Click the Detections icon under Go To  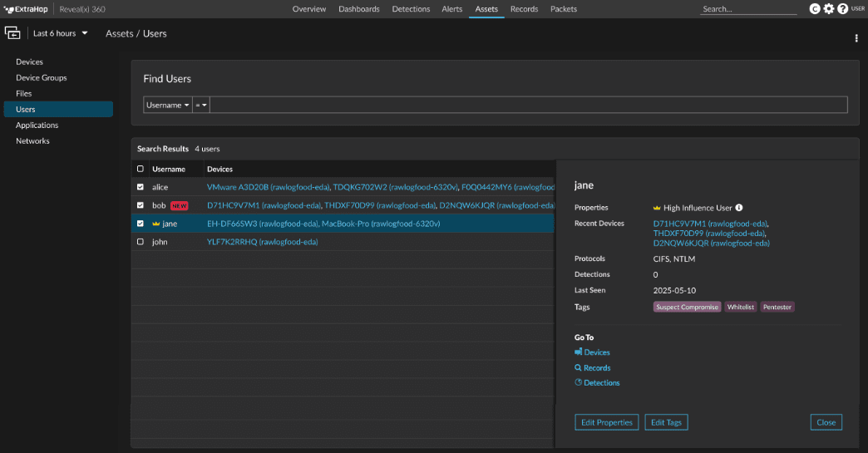(x=579, y=382)
